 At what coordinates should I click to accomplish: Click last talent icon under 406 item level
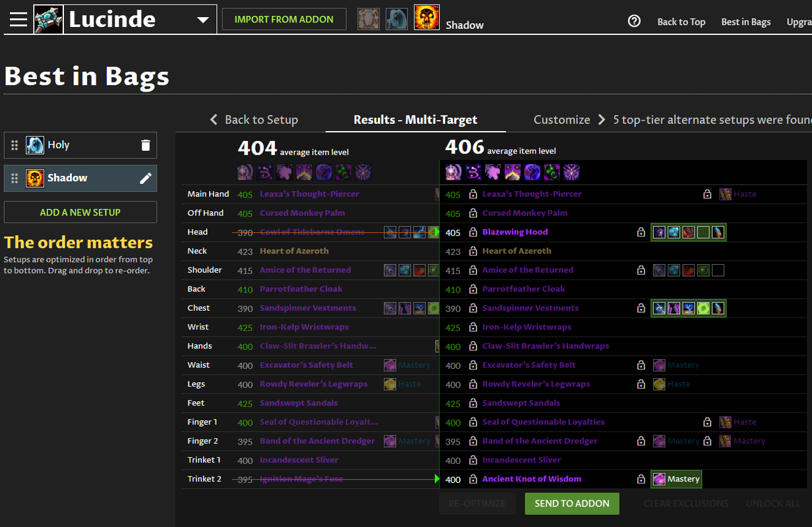571,173
